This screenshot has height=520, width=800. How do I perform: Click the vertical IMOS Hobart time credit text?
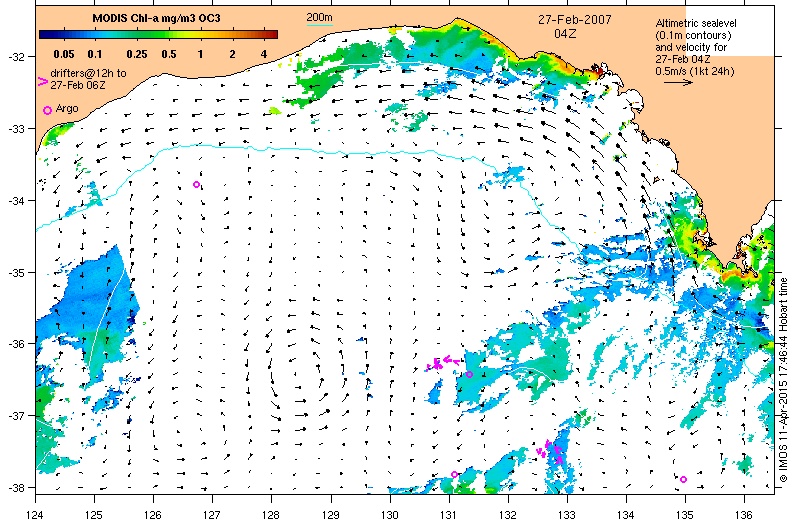(x=784, y=380)
